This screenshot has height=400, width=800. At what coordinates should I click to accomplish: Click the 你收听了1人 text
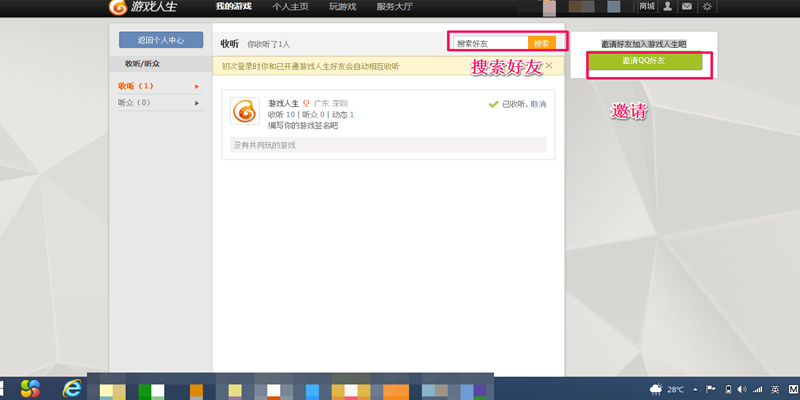coord(268,44)
